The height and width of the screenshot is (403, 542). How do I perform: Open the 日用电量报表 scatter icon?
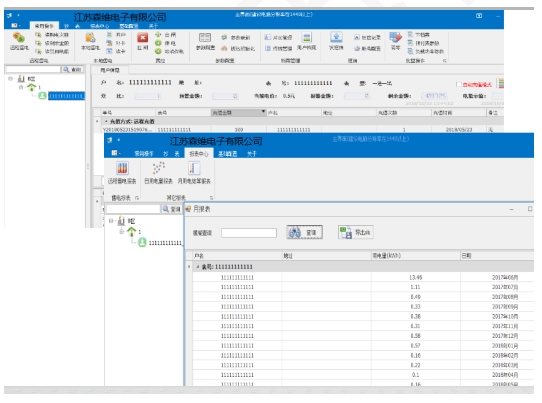[x=159, y=168]
